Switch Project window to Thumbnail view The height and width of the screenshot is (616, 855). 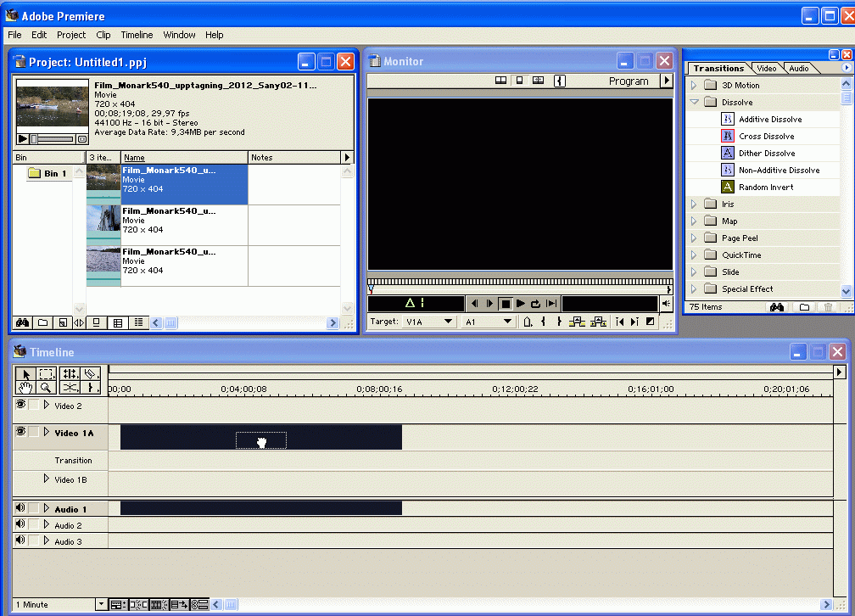118,322
